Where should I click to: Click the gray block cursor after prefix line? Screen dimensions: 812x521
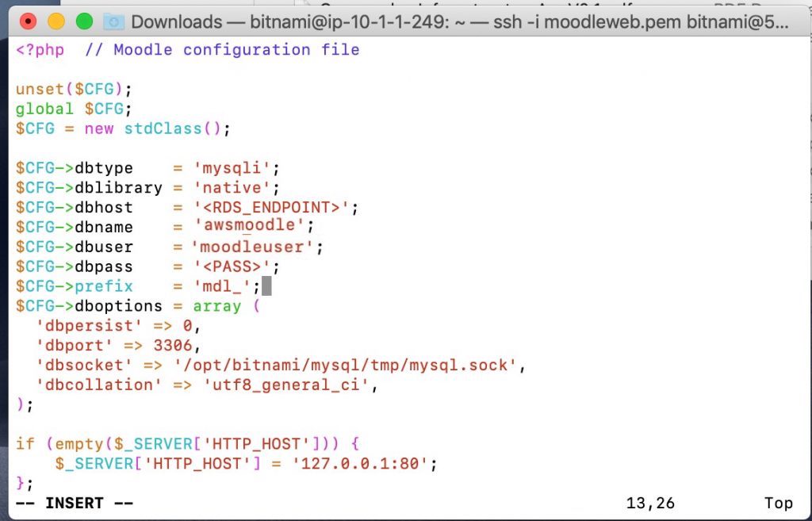266,286
